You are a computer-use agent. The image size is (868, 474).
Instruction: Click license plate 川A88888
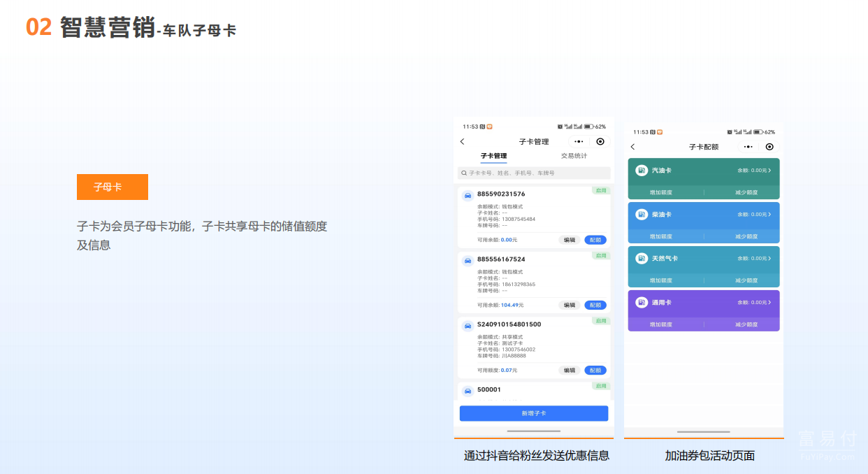pyautogui.click(x=514, y=355)
